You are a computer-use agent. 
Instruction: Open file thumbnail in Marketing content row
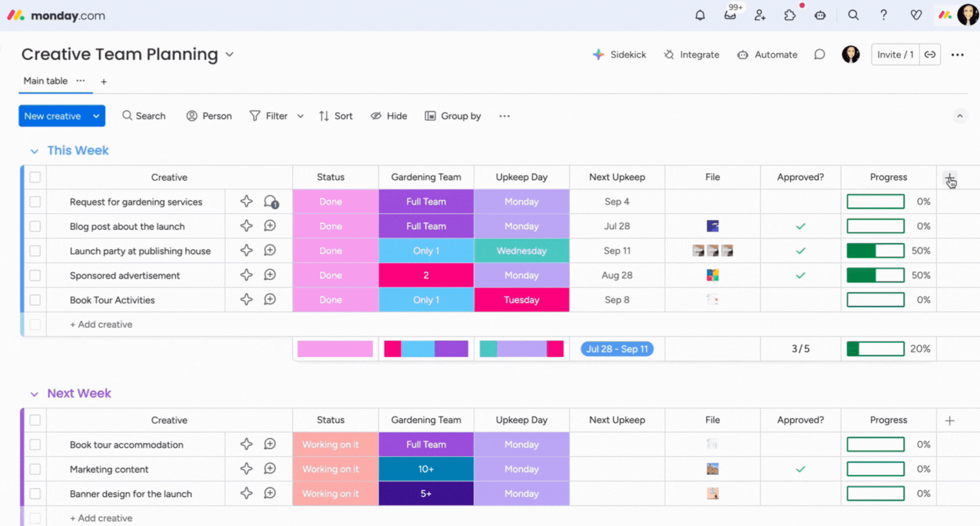click(712, 469)
